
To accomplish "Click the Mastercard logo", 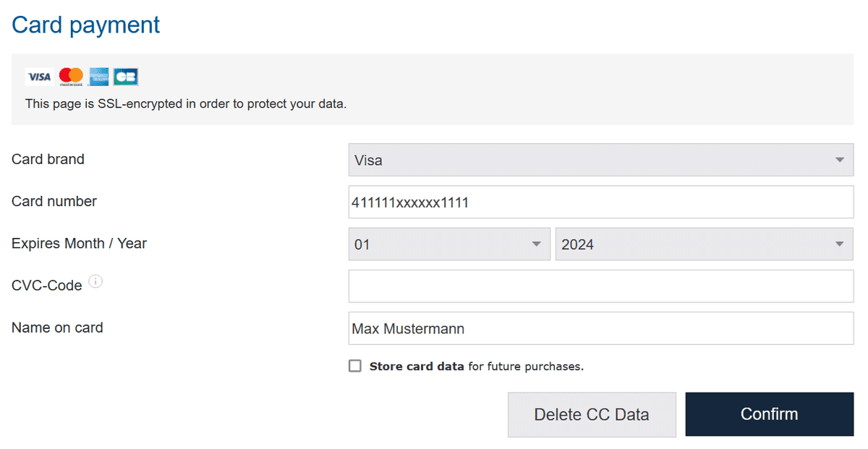I will pyautogui.click(x=71, y=77).
